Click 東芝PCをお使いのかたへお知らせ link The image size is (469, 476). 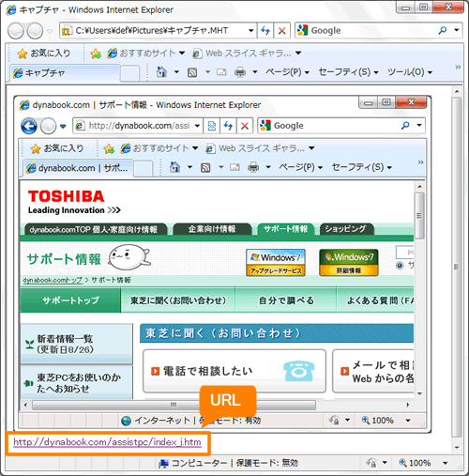pos(77,382)
